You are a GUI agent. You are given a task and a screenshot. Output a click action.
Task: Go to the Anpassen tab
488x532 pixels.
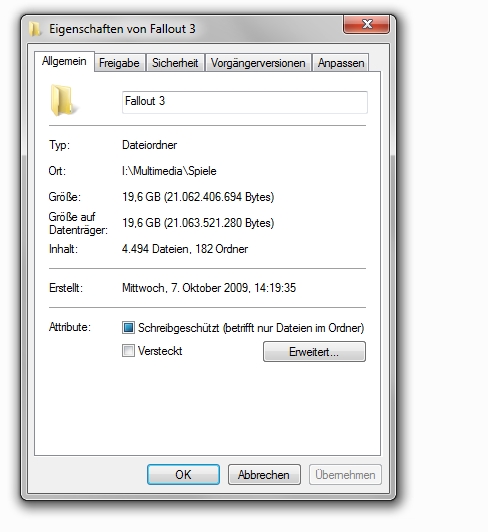(x=341, y=63)
